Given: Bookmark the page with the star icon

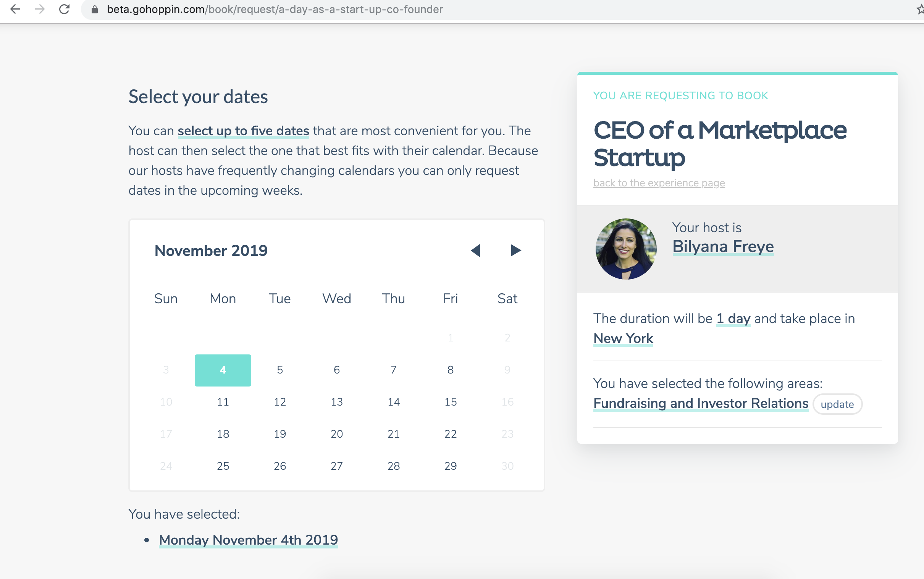Looking at the screenshot, I should (x=920, y=9).
